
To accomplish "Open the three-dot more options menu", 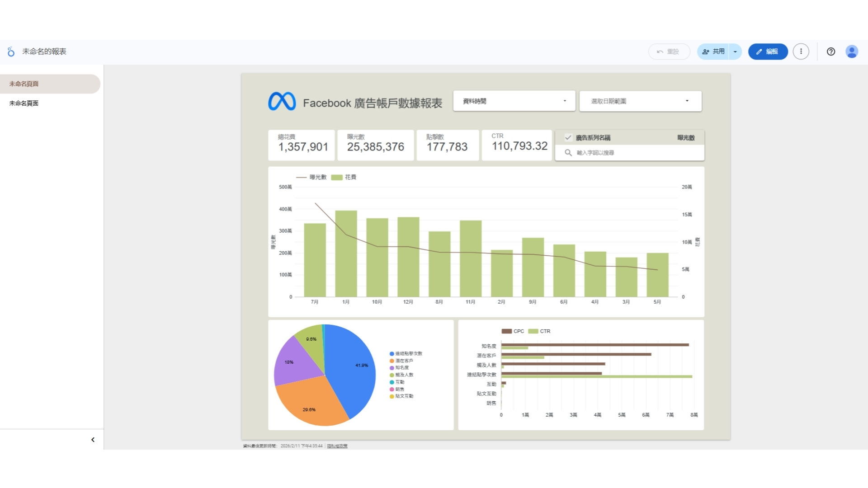I will [x=801, y=52].
